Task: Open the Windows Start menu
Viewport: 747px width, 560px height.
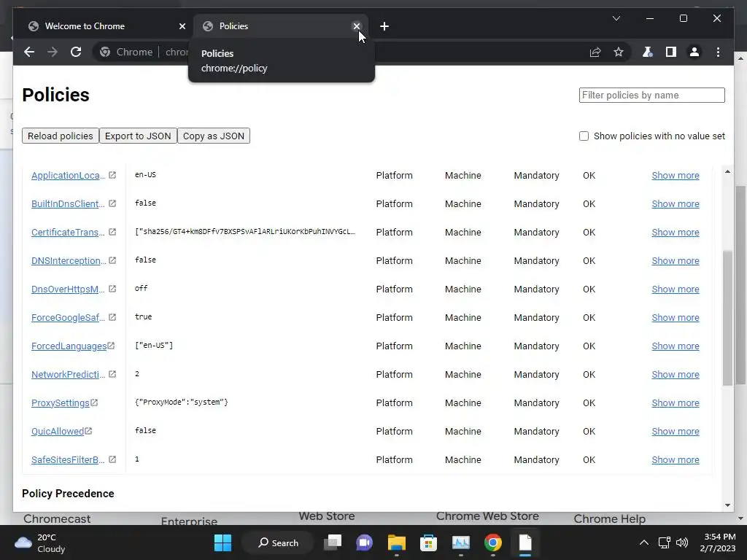Action: click(x=222, y=542)
